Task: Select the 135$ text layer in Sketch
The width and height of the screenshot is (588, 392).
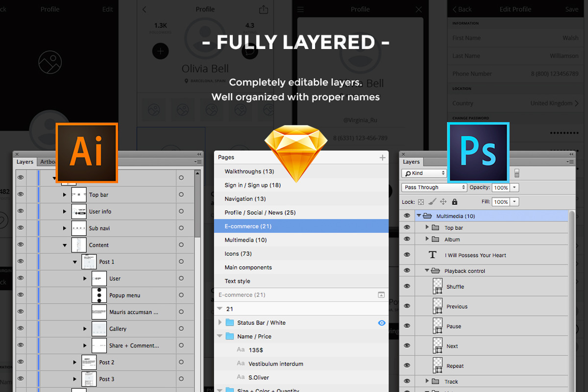Action: click(301, 350)
